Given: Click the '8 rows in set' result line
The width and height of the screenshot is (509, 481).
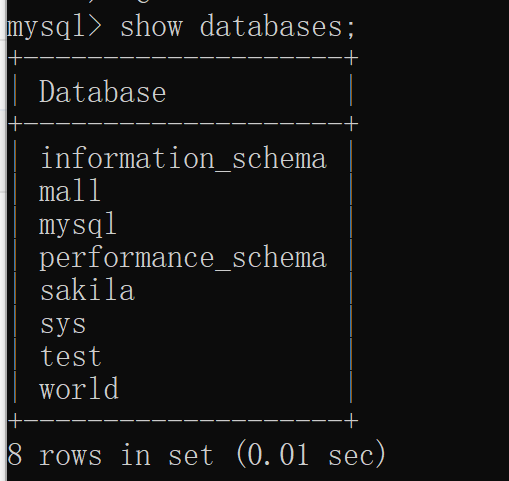Looking at the screenshot, I should 110,455.
